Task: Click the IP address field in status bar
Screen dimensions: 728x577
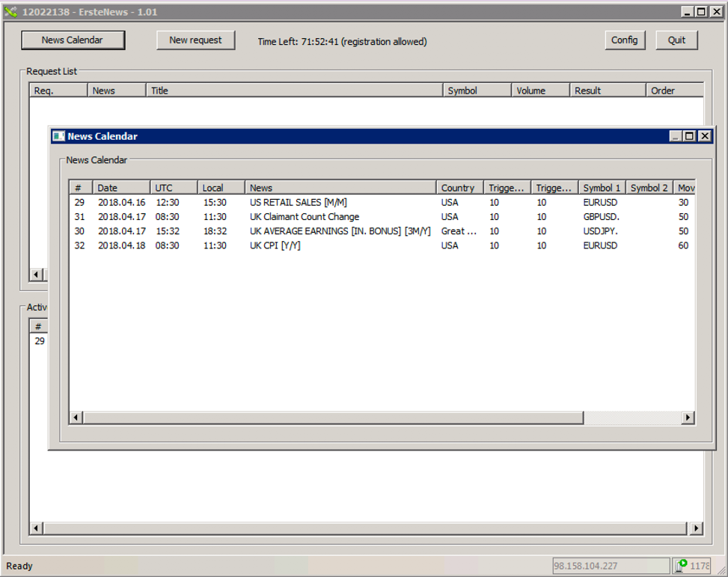Action: [x=611, y=566]
